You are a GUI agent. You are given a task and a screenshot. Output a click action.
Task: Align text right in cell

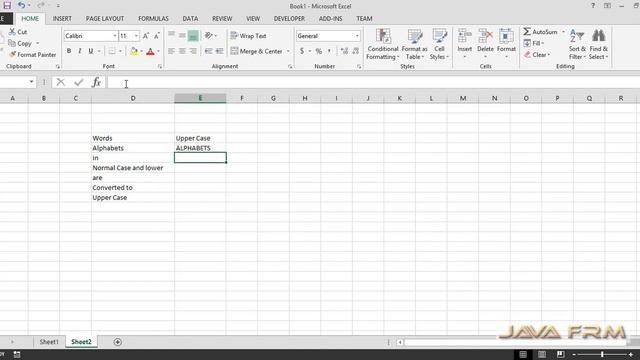pos(193,51)
